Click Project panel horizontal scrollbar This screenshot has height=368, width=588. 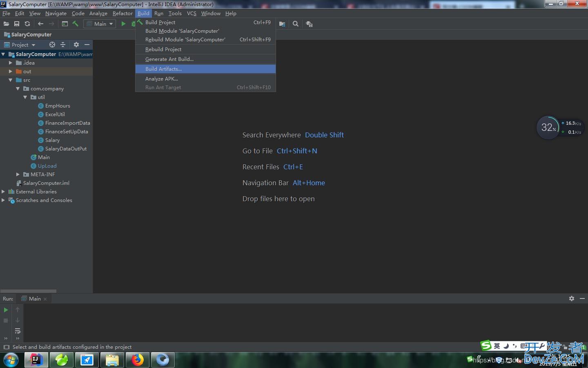pos(28,291)
